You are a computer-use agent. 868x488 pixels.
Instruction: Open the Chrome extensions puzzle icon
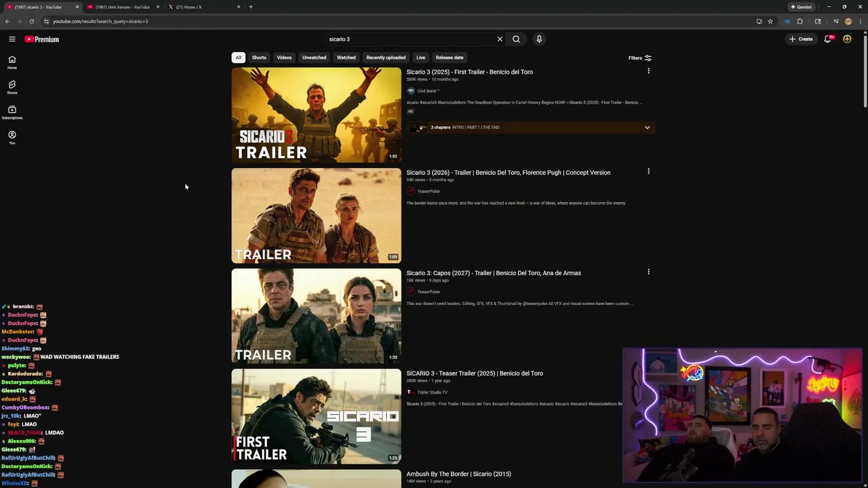(x=800, y=21)
